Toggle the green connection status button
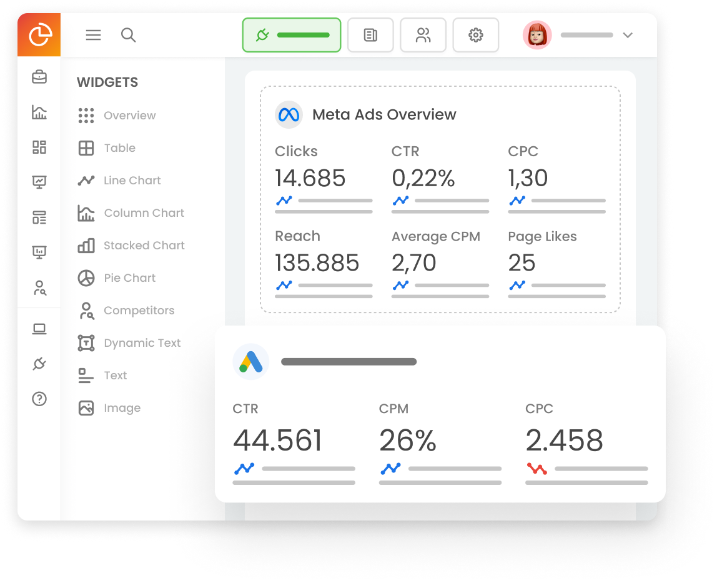722x588 pixels. (291, 35)
